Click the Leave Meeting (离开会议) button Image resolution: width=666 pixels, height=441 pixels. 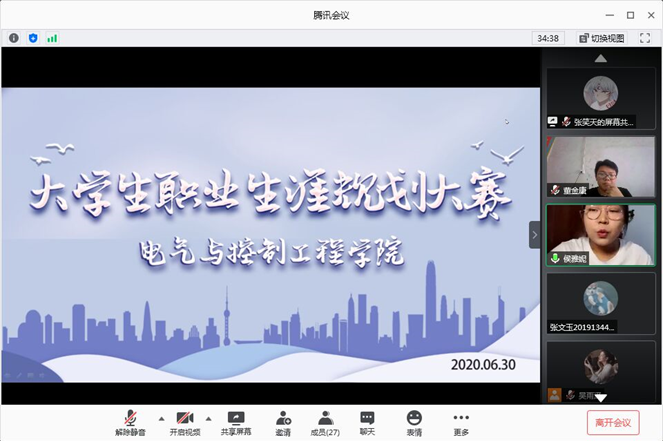tap(613, 422)
